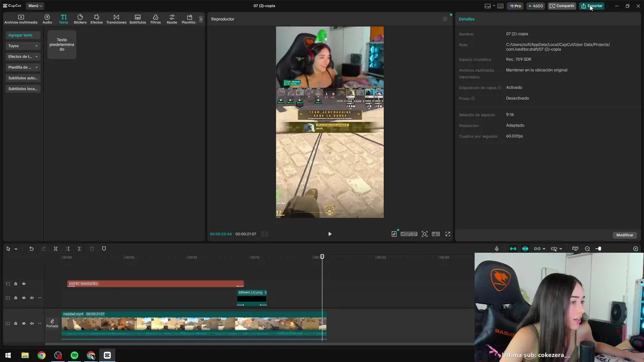Show more tabs with the arrow after Plantillas

coord(201,19)
